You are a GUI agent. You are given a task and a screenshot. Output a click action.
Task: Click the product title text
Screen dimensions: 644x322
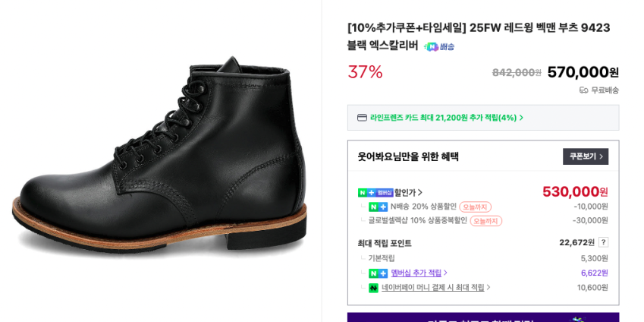pyautogui.click(x=478, y=28)
